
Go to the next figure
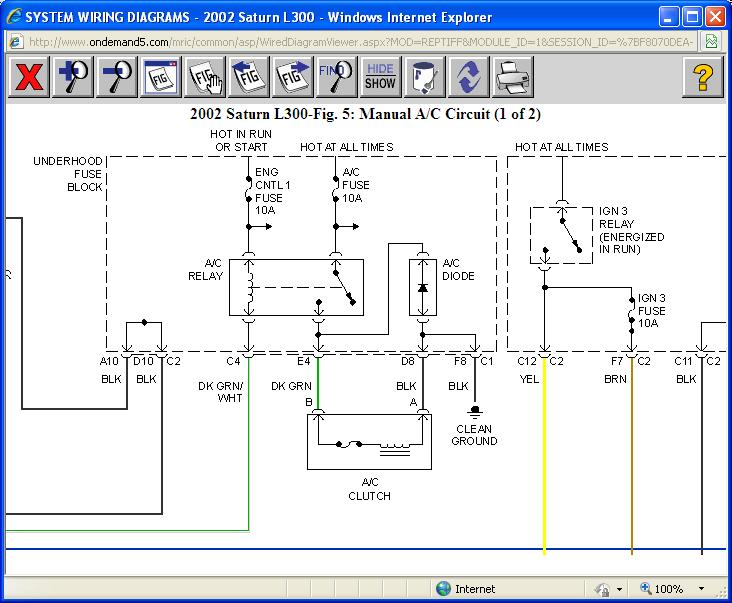pos(293,77)
